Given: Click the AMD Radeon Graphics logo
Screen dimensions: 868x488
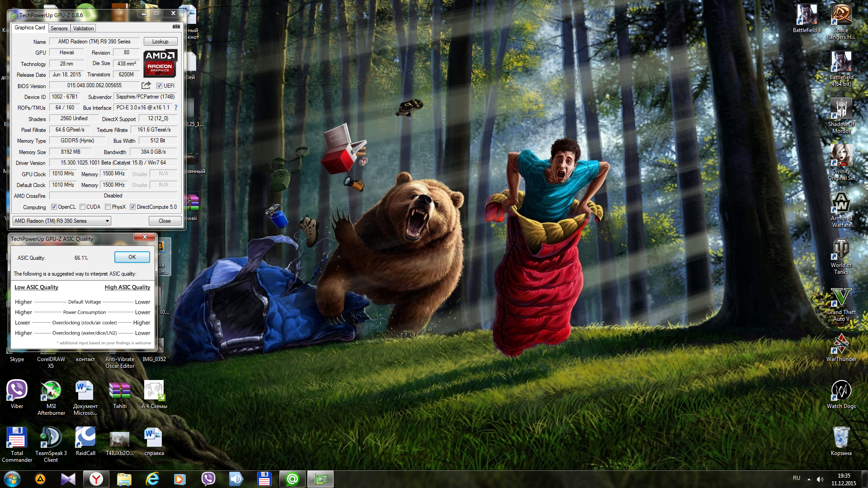Looking at the screenshot, I should click(160, 64).
